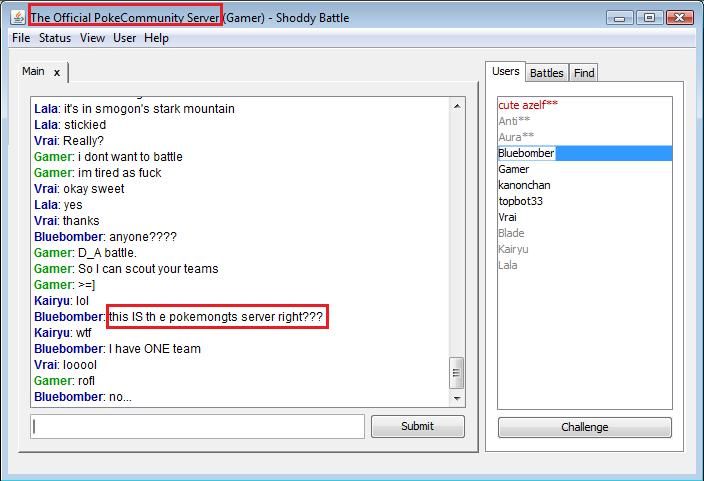The height and width of the screenshot is (481, 704).
Task: Click chat scrollbar up arrow
Action: (457, 106)
